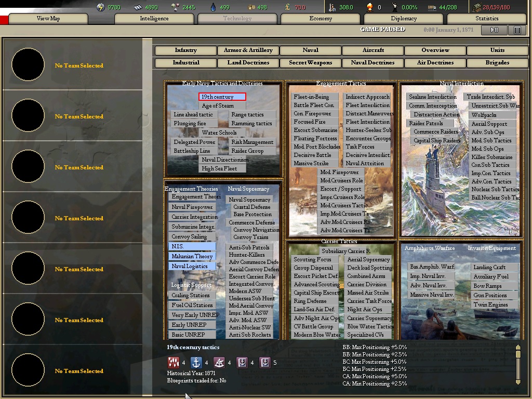This screenshot has height=399, width=532.
Task: Pick the Wolfpacks naval interdiction tech
Action: click(484, 115)
